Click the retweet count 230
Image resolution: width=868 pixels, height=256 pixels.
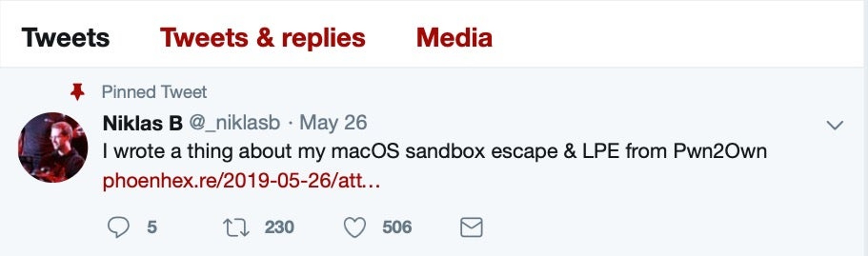pyautogui.click(x=279, y=227)
